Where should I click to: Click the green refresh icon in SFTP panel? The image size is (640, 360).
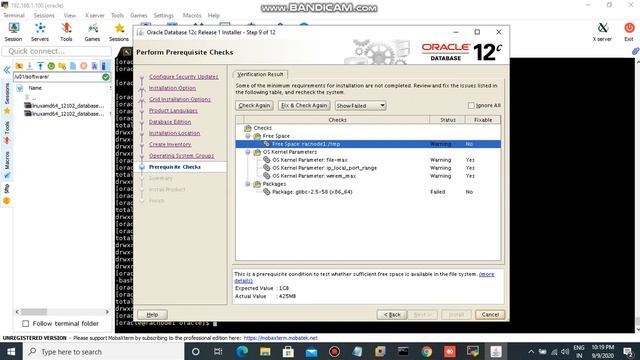[x=51, y=66]
